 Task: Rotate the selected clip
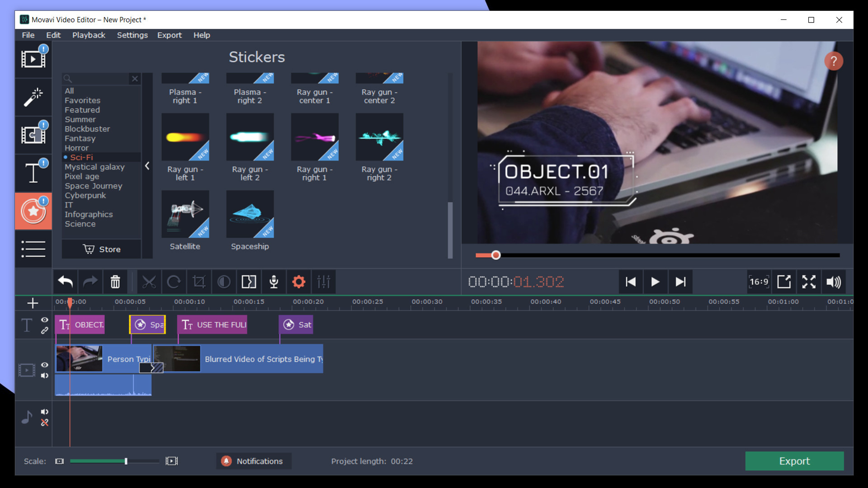pyautogui.click(x=174, y=282)
